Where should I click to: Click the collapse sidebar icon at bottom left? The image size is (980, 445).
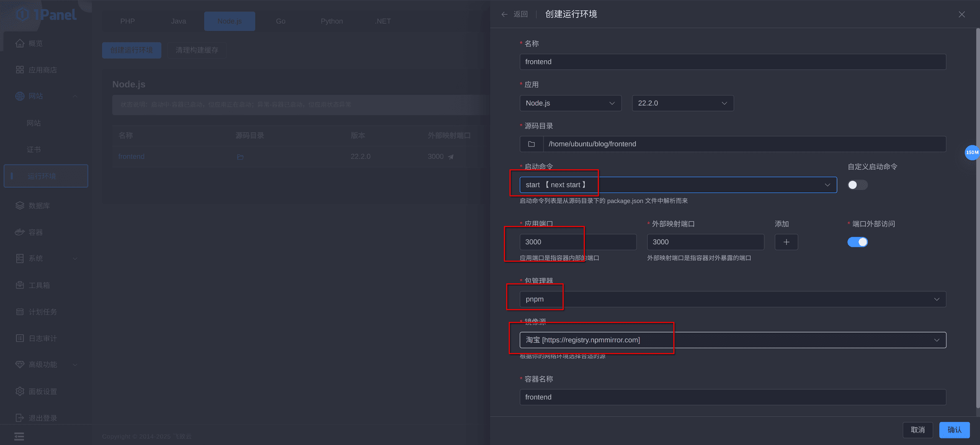tap(19, 436)
